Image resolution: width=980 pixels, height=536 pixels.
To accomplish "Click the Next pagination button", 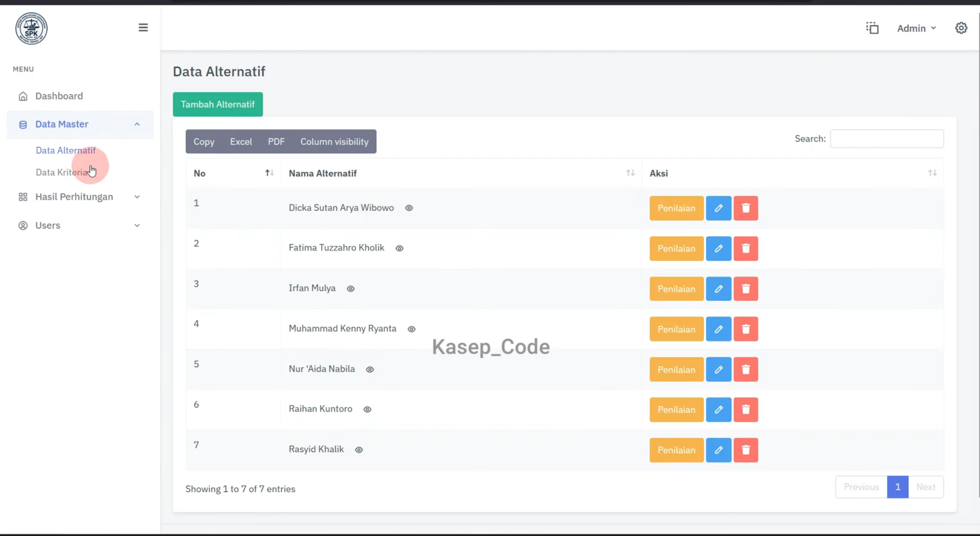I will 926,487.
